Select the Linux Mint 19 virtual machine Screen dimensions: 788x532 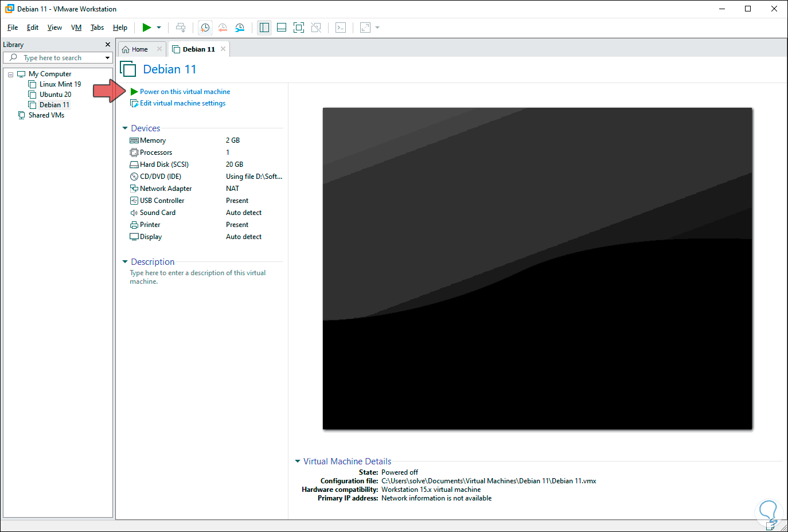[x=60, y=84]
